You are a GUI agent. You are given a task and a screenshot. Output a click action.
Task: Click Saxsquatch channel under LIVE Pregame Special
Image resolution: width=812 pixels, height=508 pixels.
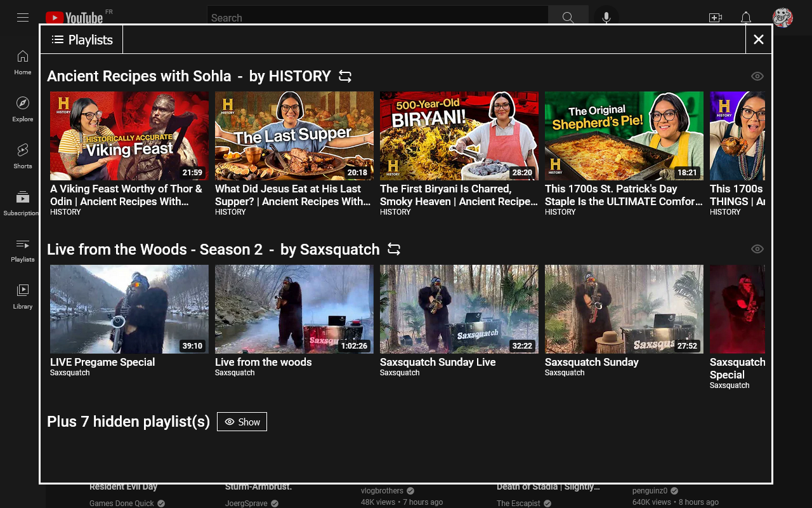[x=70, y=373]
